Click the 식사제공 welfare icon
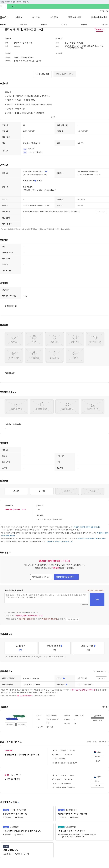Viewport: 109px width, 868px height. click(x=75, y=356)
